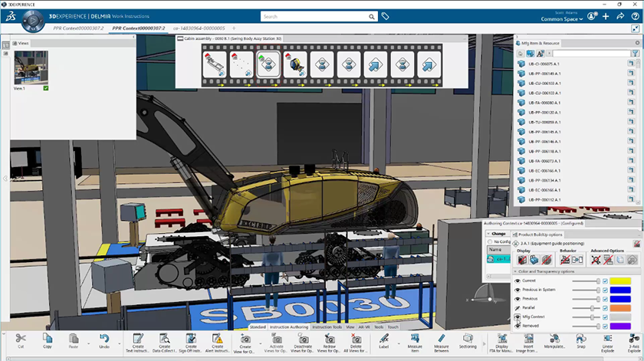Screen dimensions: 644x361
Task: Click the purple Removed color swatch
Action: (x=620, y=327)
